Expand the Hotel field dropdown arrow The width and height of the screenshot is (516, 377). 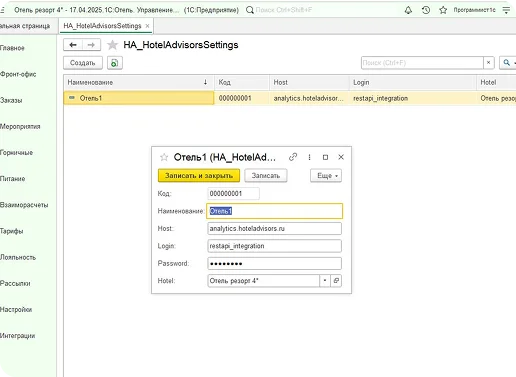pyautogui.click(x=325, y=281)
